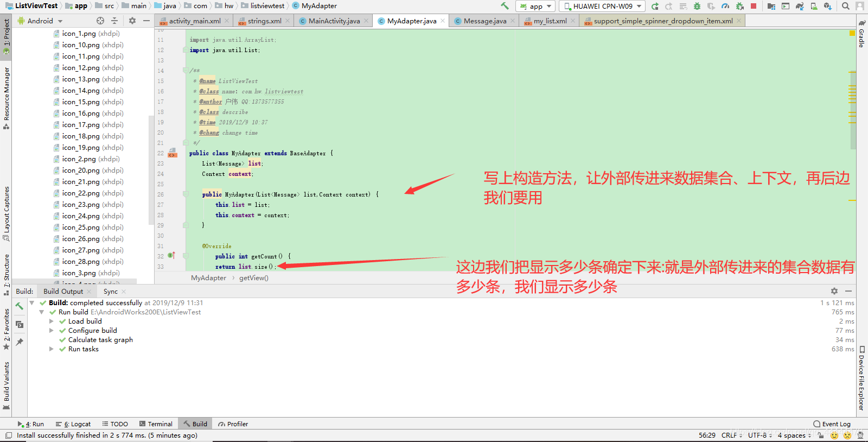Toggle the read-only lock icon in status bar

click(x=821, y=435)
